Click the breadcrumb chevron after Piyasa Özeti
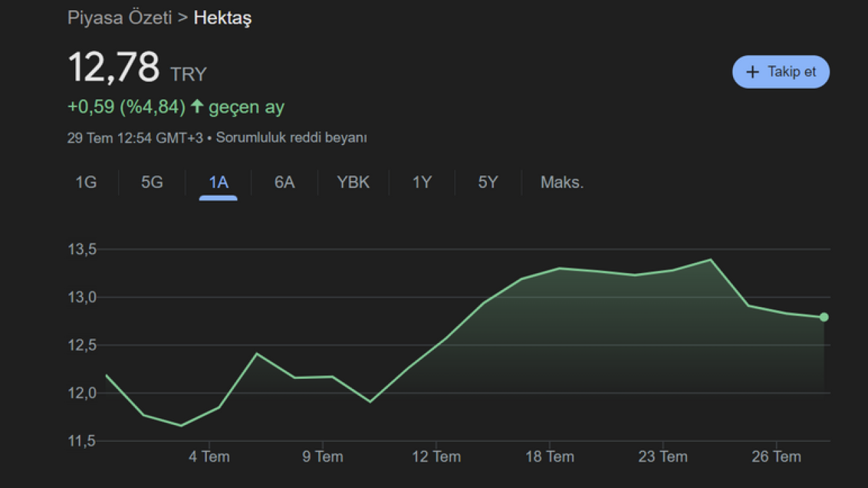Screen dimensions: 868x488 click(x=182, y=18)
